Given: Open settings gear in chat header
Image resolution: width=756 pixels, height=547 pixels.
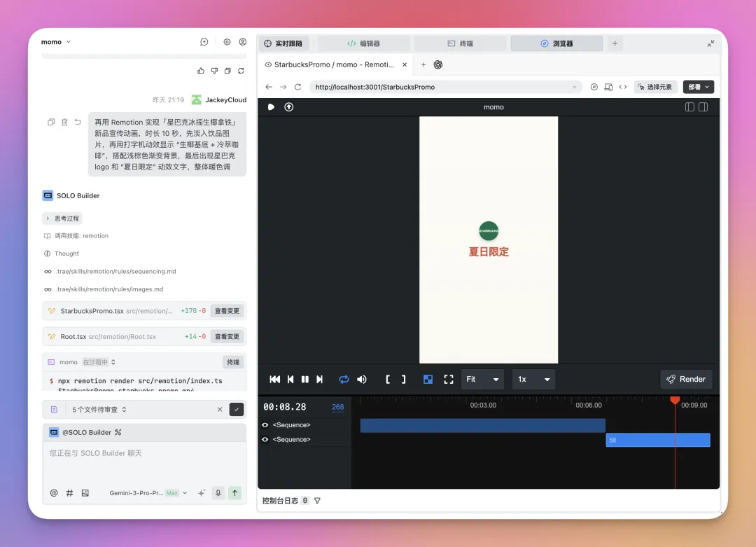Looking at the screenshot, I should pyautogui.click(x=227, y=42).
